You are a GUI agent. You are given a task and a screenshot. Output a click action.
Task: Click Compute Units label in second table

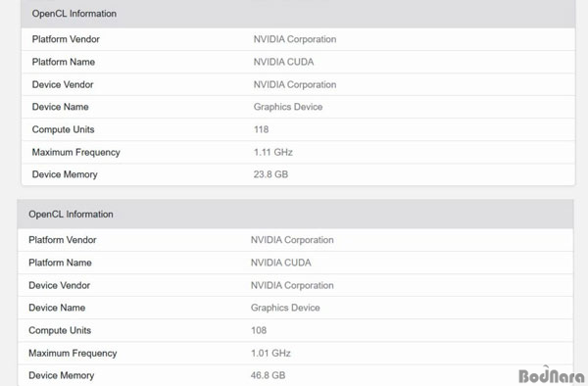tap(60, 330)
